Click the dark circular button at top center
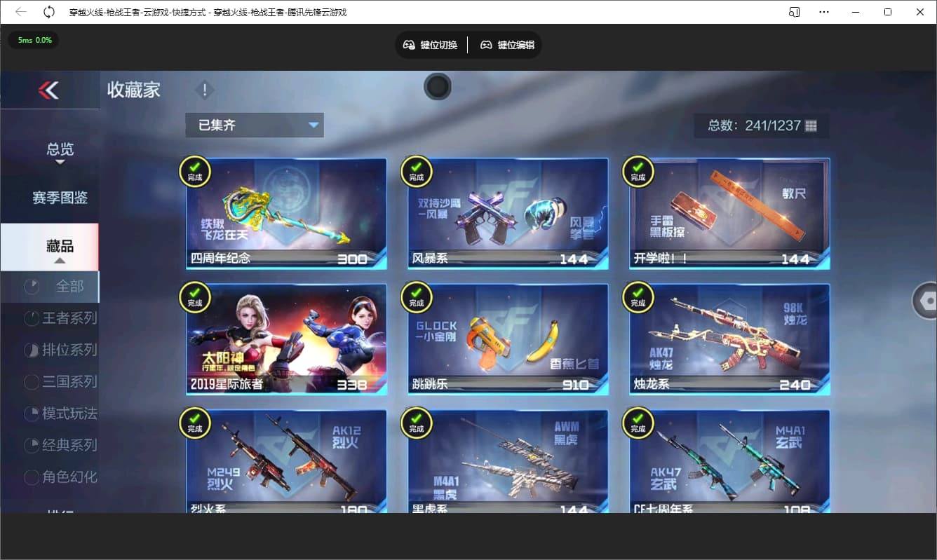 click(438, 86)
